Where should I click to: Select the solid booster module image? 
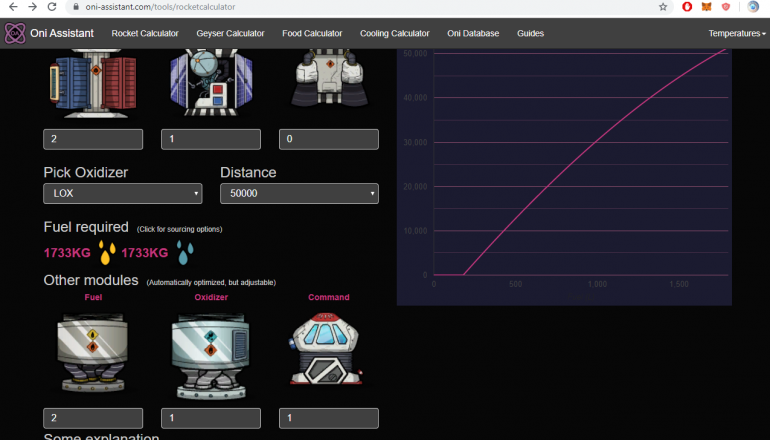[x=329, y=79]
